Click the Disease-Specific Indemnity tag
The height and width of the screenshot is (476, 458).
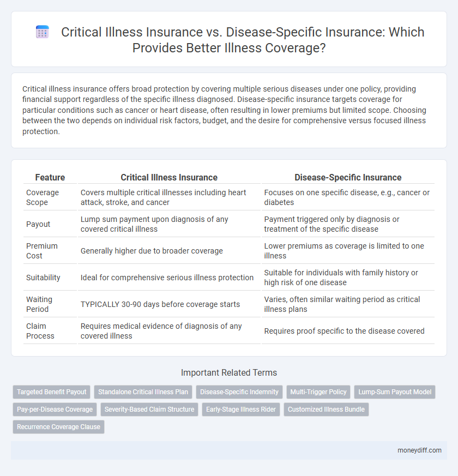click(x=239, y=391)
